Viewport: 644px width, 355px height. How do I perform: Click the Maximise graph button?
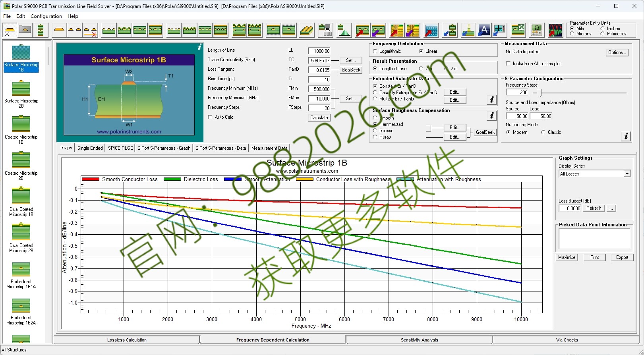coord(567,257)
